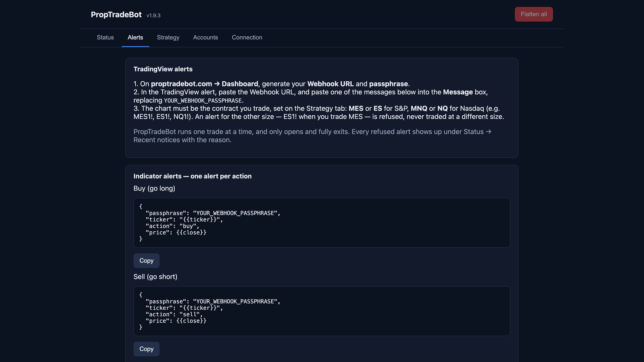Click the YOUR_WEBHOOK_PASSPHRASE text in instructions
The image size is (644, 362).
pyautogui.click(x=203, y=101)
